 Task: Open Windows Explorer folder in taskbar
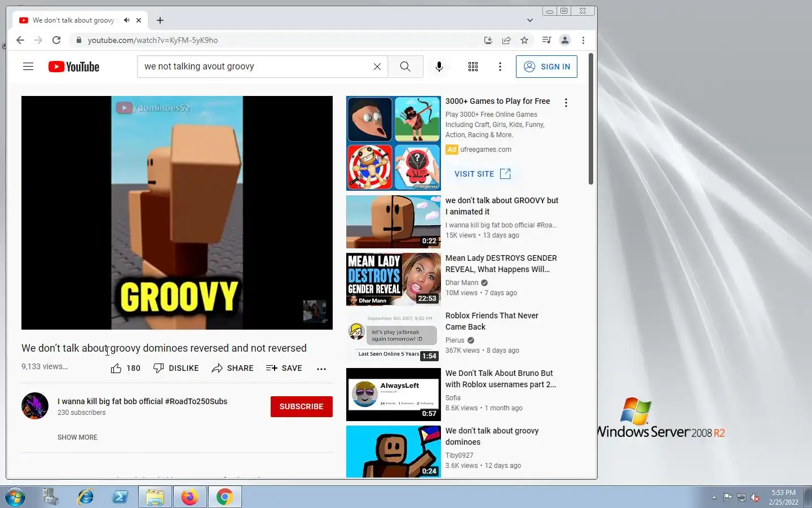click(155, 497)
